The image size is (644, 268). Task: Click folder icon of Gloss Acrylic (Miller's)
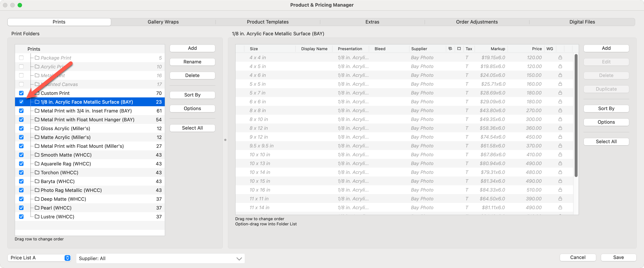click(37, 128)
